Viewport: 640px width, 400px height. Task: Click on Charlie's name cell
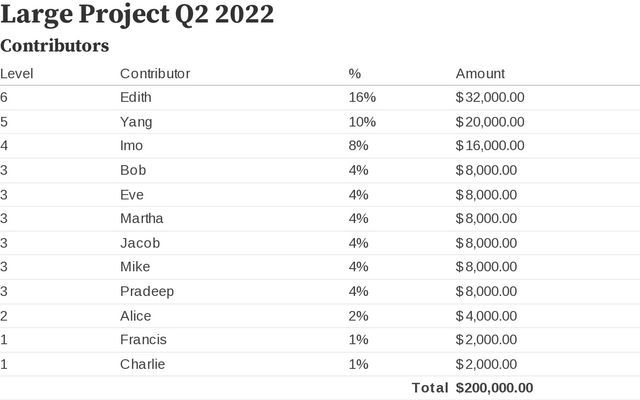(142, 364)
